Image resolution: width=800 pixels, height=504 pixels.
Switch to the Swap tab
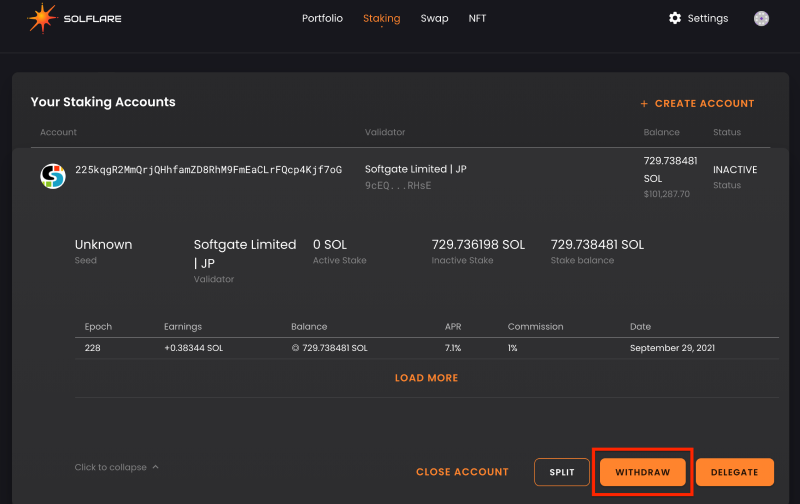pos(434,18)
